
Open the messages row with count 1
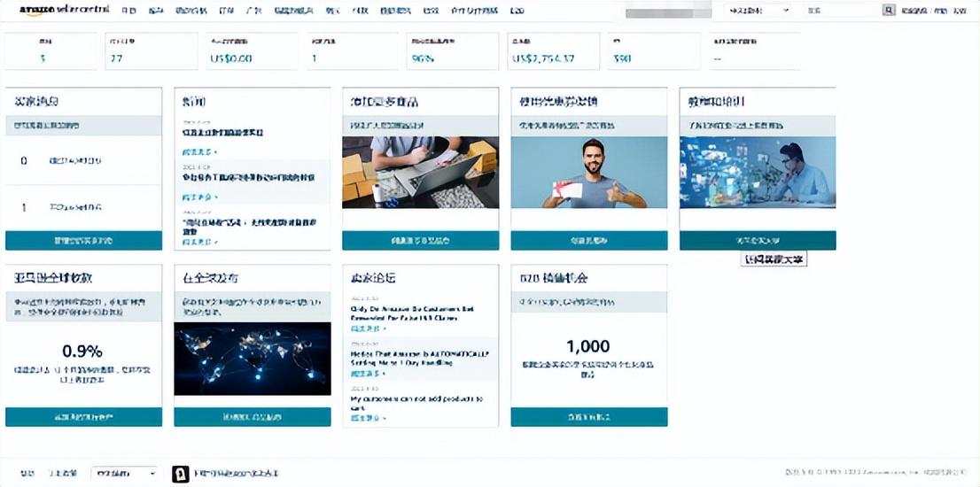pyautogui.click(x=84, y=208)
